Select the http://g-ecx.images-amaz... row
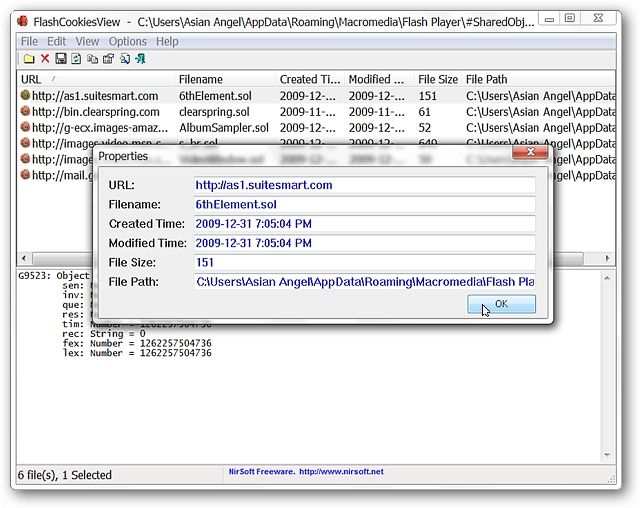The image size is (640, 508). [316, 127]
